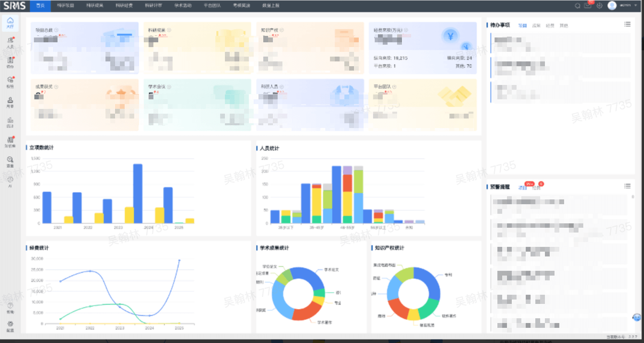
Task: Open the 配置 gear icon in sidebar
Action: [10, 325]
